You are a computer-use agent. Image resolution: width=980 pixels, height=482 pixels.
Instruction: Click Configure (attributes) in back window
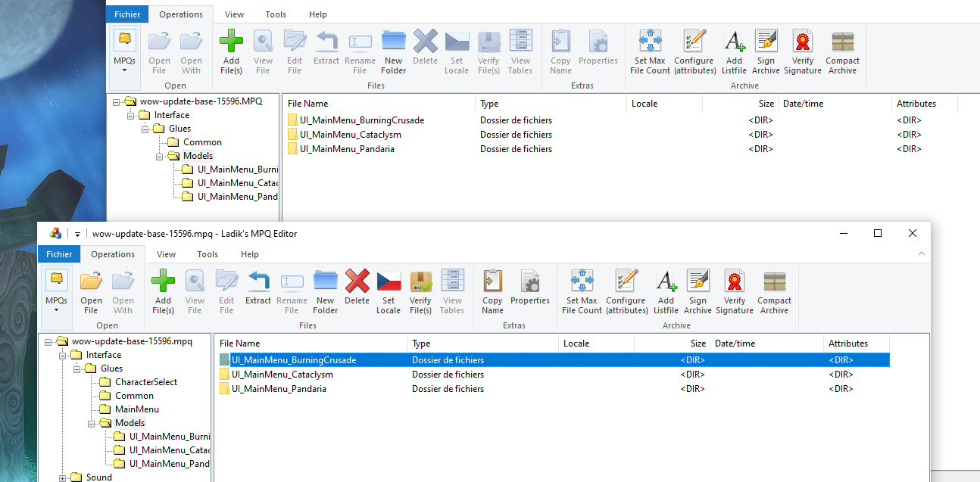tap(694, 51)
